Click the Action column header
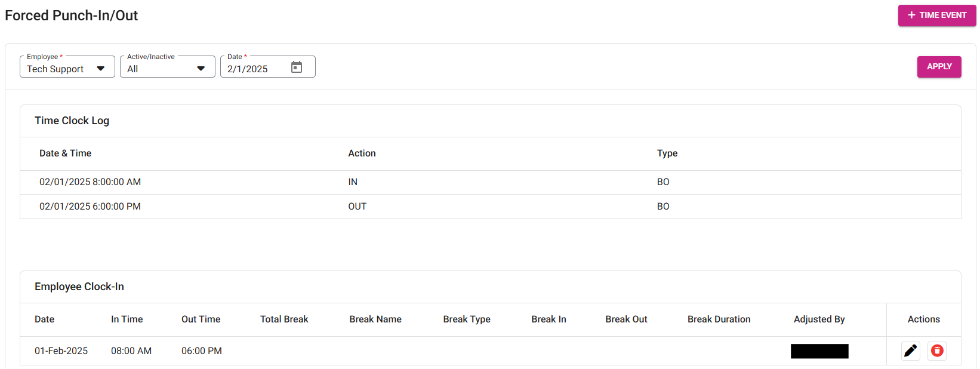Viewport: 980px width, 369px height. point(362,153)
